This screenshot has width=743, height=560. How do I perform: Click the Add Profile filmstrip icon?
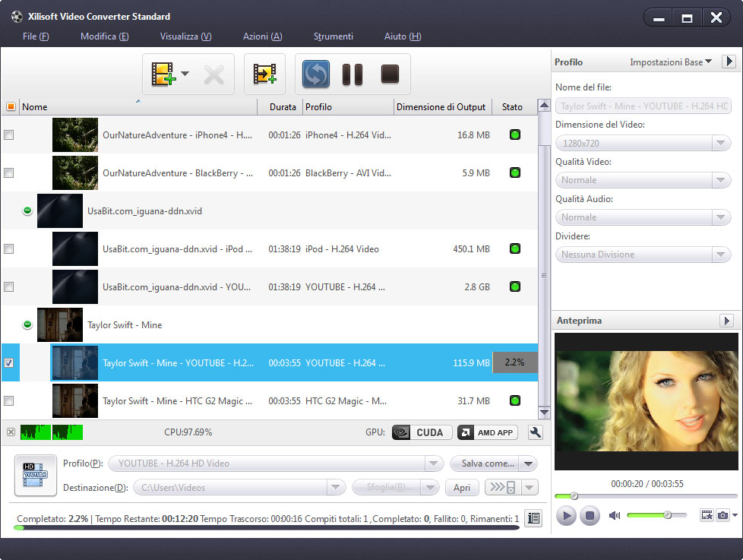click(264, 74)
